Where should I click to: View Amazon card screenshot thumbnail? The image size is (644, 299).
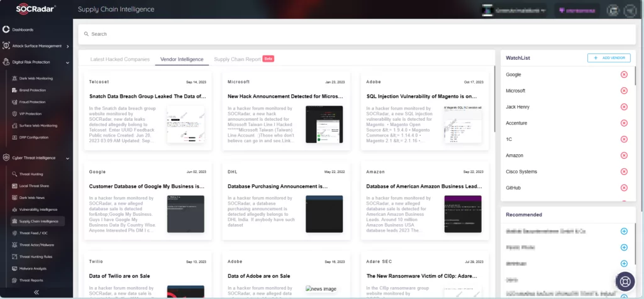(x=463, y=214)
